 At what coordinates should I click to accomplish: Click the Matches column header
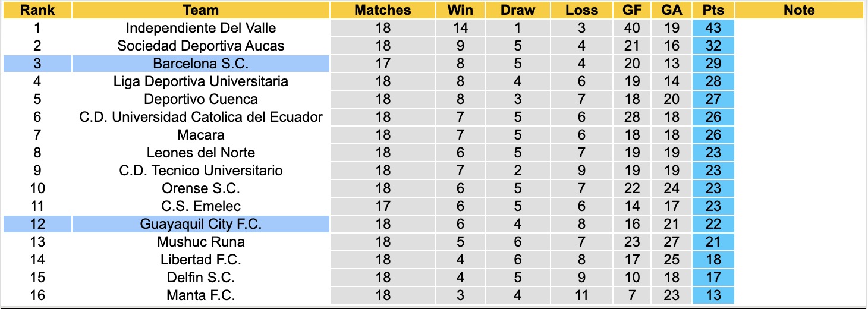(383, 10)
